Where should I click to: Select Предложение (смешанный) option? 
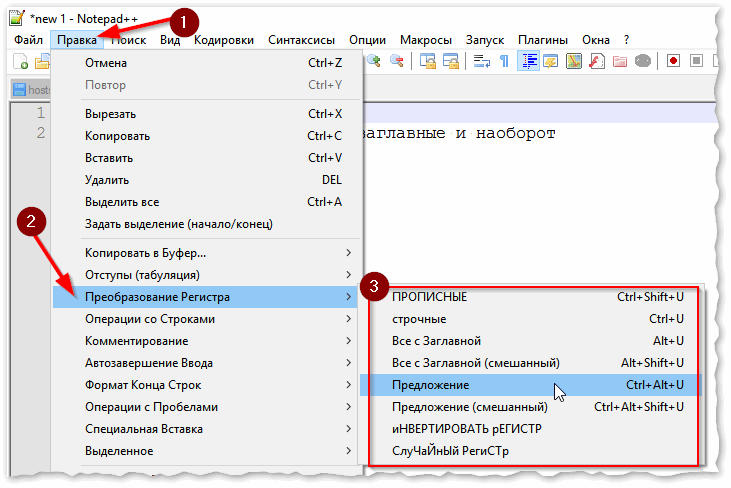pos(531,407)
